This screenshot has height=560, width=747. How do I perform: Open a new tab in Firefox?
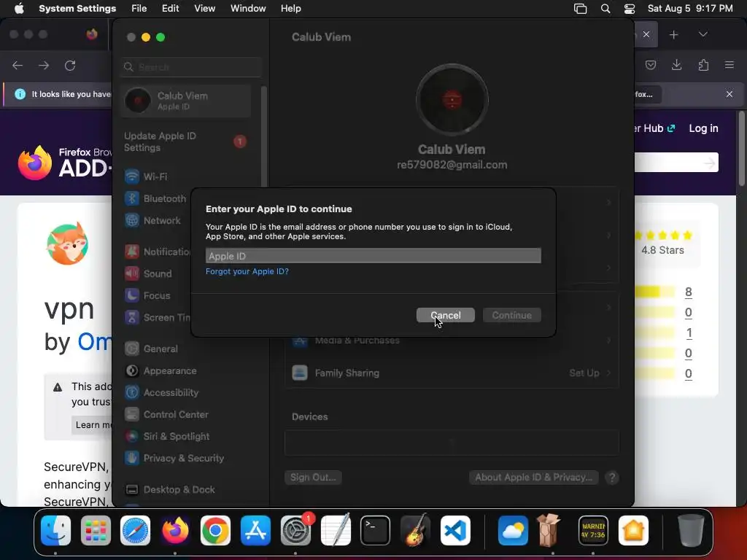pyautogui.click(x=673, y=35)
